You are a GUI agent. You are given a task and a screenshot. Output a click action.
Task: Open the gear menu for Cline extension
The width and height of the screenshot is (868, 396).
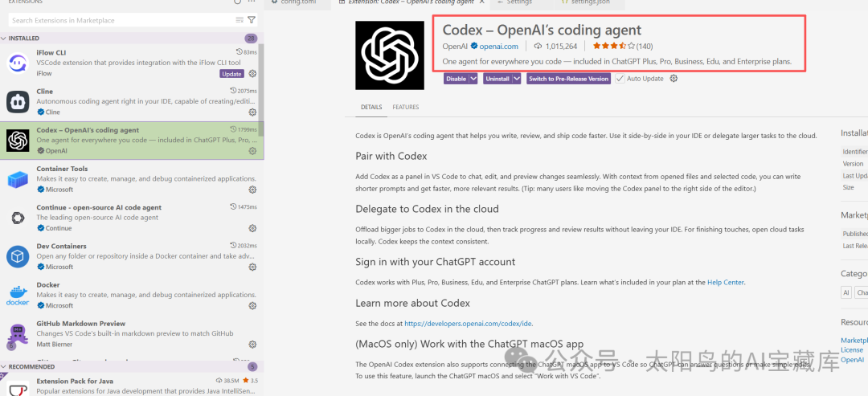[x=252, y=112]
